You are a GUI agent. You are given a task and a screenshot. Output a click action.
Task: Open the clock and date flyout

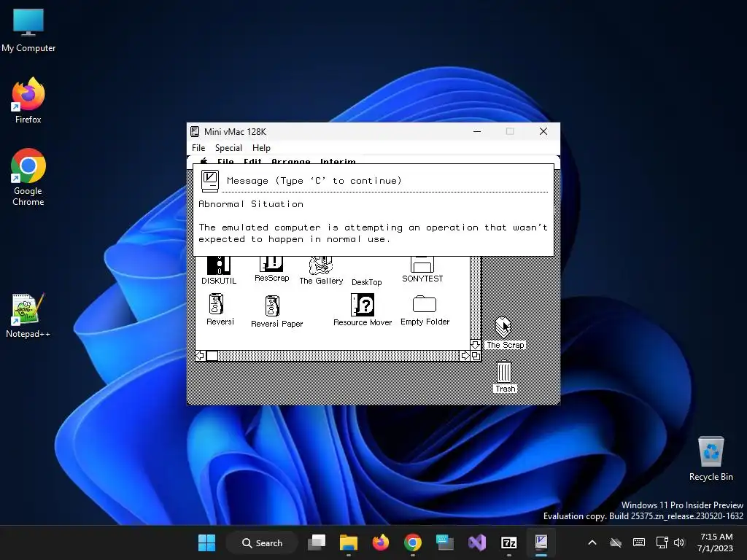715,542
